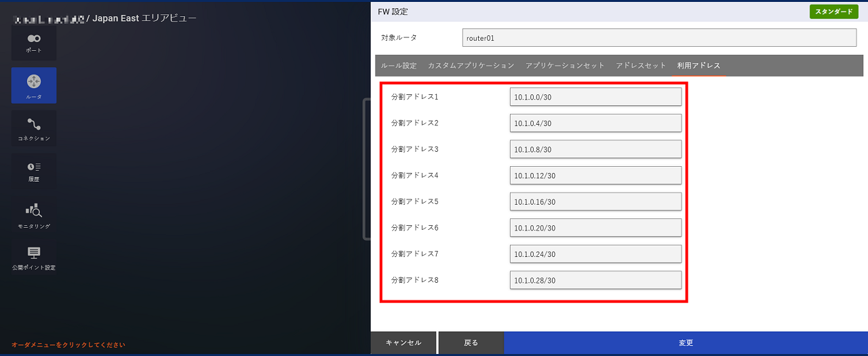The height and width of the screenshot is (356, 868).
Task: Open the モニタリング monitoring icon
Action: pos(34,216)
